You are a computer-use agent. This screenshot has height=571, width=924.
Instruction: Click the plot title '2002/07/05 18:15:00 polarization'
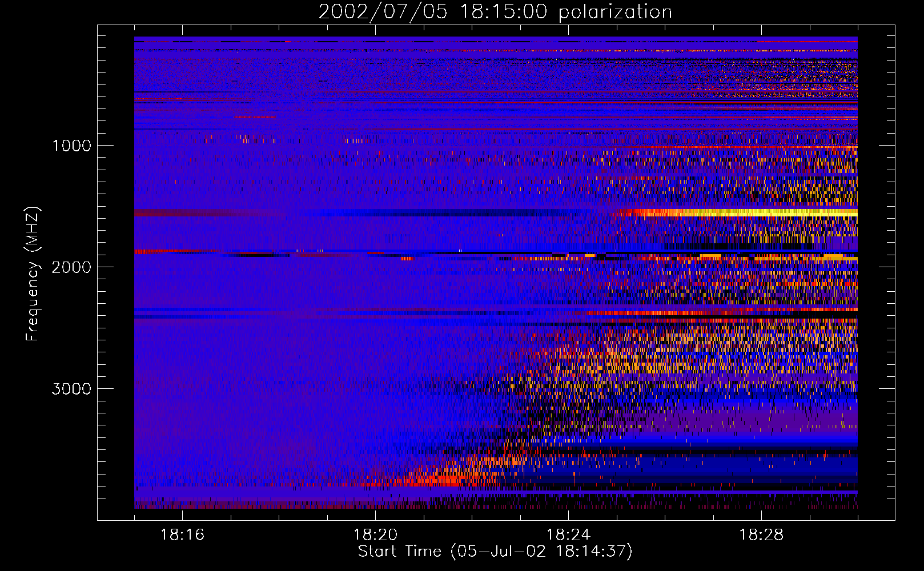click(495, 12)
